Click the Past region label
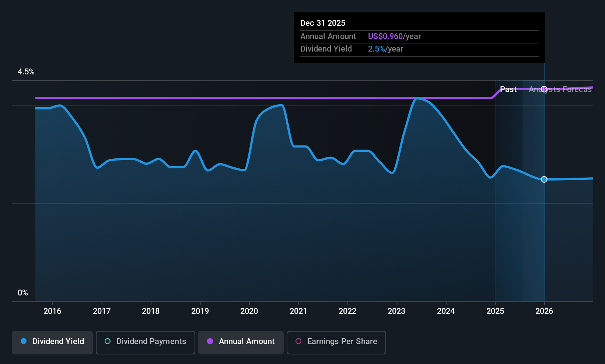This screenshot has width=605, height=364. coord(508,89)
